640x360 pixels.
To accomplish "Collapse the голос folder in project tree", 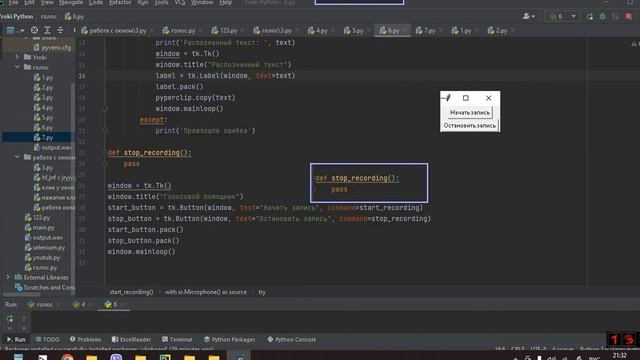I will (x=17, y=67).
